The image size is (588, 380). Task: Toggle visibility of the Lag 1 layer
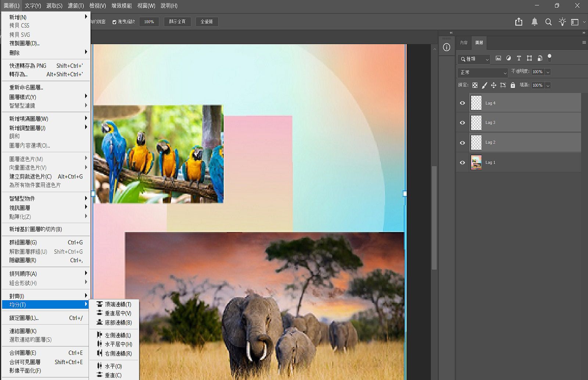[x=462, y=163]
